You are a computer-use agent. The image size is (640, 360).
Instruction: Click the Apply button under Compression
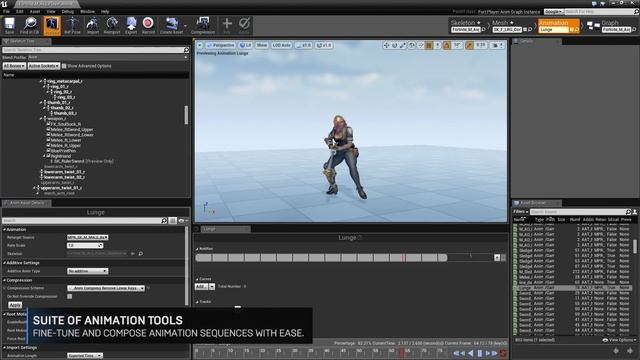pos(15,305)
